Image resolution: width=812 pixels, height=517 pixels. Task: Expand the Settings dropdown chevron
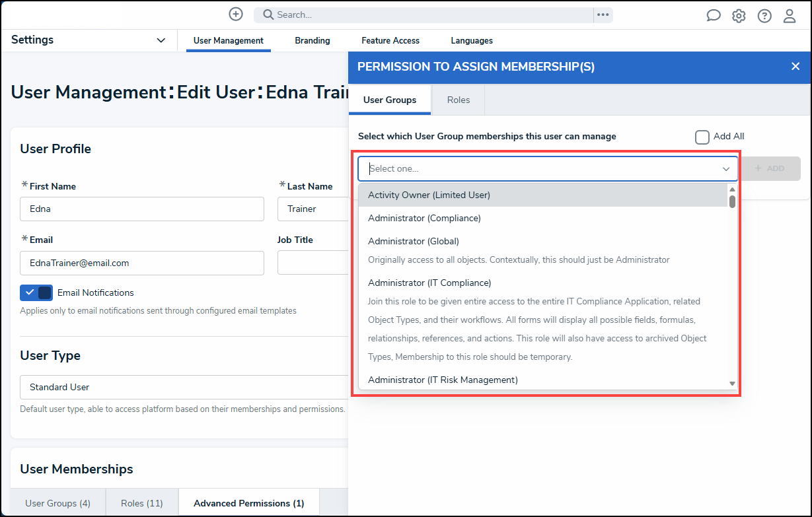[161, 40]
